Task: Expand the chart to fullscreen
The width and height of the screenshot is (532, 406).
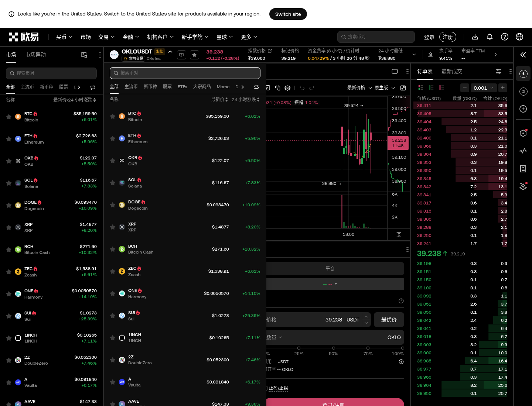Action: pos(403,88)
